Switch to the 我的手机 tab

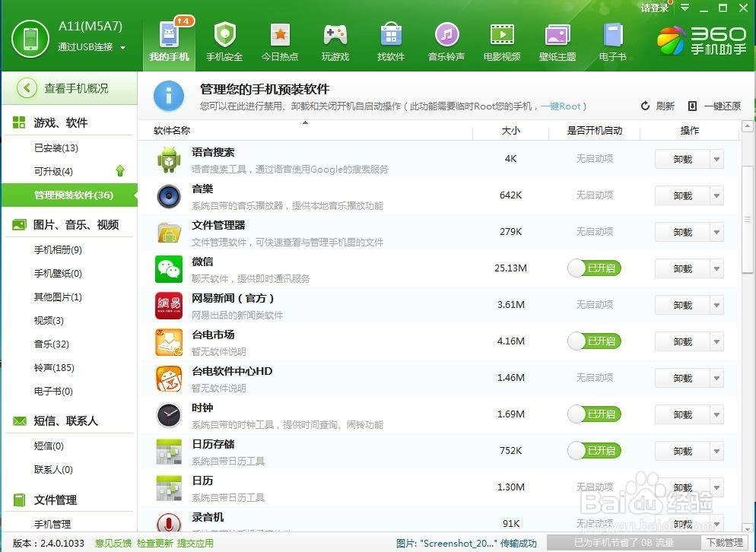click(169, 36)
